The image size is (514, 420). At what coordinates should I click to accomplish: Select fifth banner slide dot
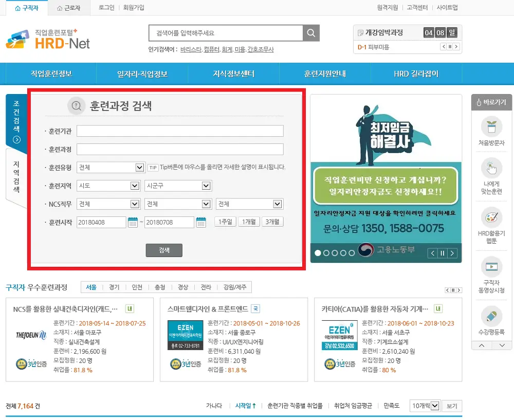click(352, 253)
